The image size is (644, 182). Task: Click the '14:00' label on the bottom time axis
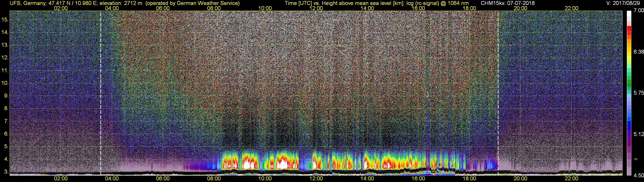pos(367,179)
